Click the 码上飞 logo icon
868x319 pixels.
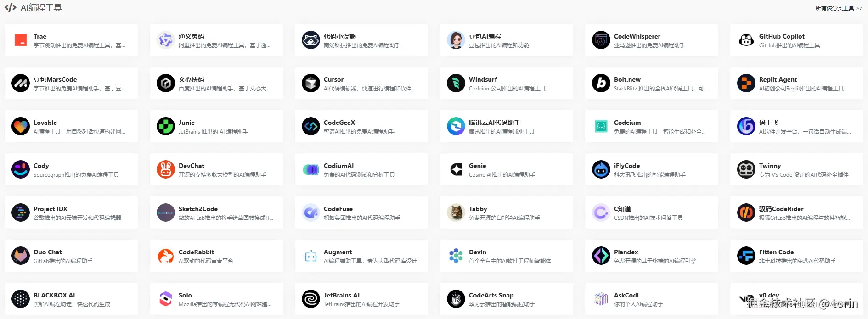click(x=746, y=127)
